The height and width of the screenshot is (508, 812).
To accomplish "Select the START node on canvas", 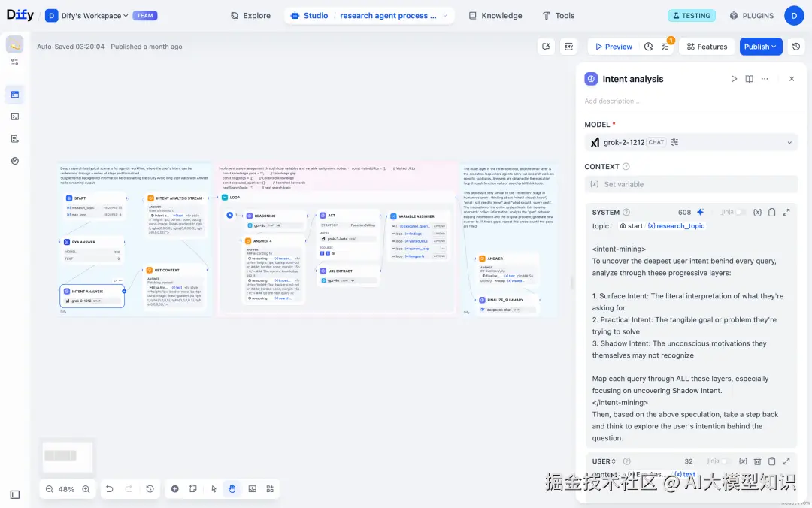I will click(94, 206).
